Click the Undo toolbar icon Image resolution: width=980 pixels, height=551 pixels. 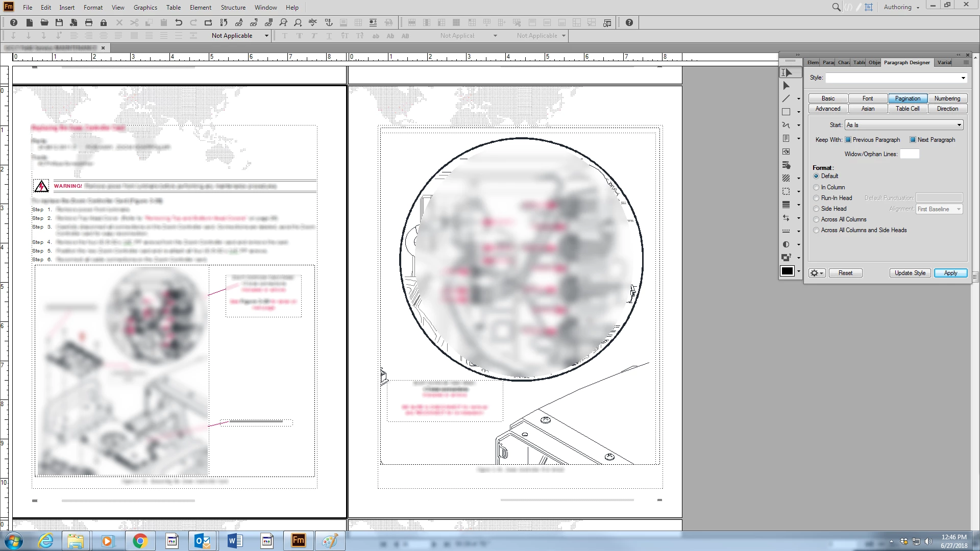point(179,22)
